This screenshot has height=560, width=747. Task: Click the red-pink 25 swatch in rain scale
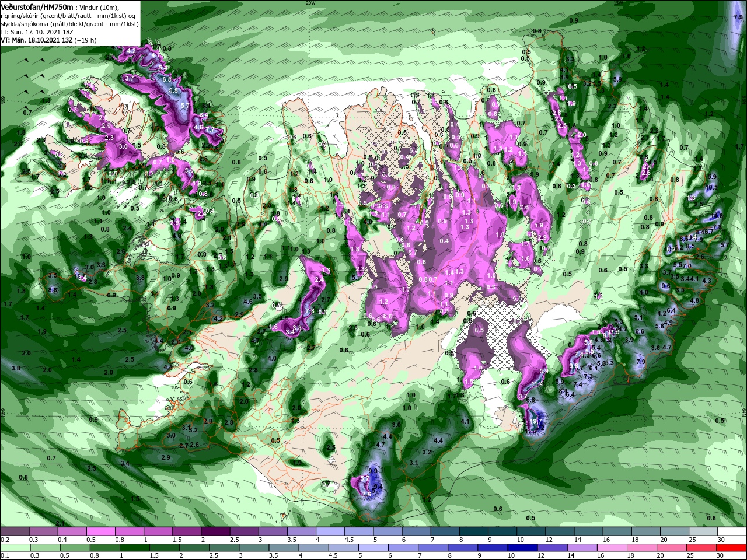(703, 548)
